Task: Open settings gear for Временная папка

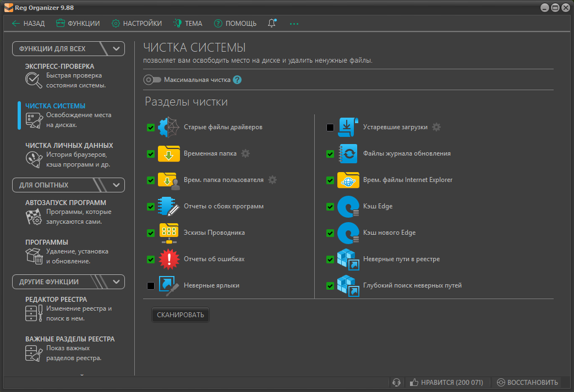Action: pyautogui.click(x=245, y=153)
